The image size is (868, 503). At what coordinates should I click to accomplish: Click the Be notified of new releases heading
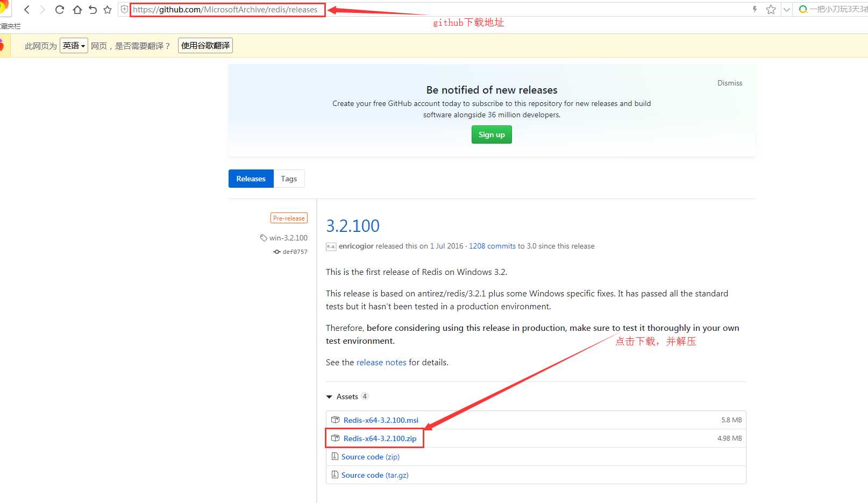(492, 90)
